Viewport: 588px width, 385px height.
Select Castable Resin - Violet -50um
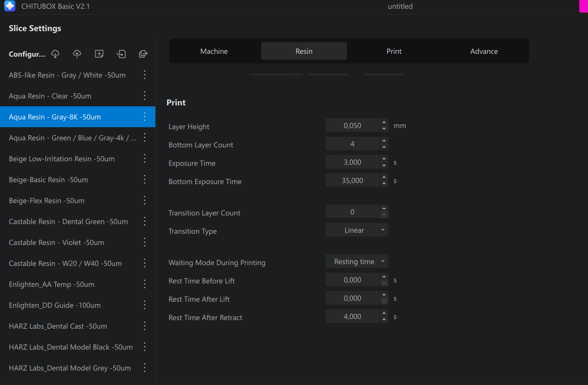pos(77,242)
